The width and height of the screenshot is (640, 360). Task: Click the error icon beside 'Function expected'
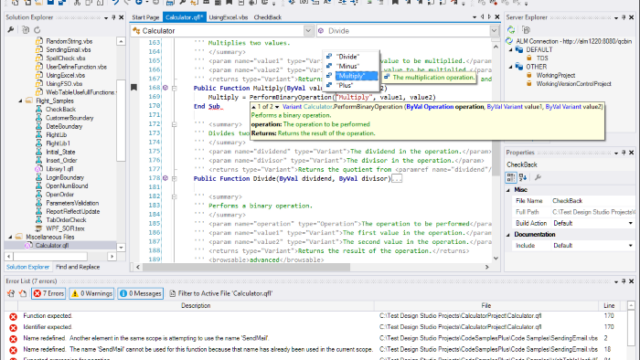coord(13,316)
